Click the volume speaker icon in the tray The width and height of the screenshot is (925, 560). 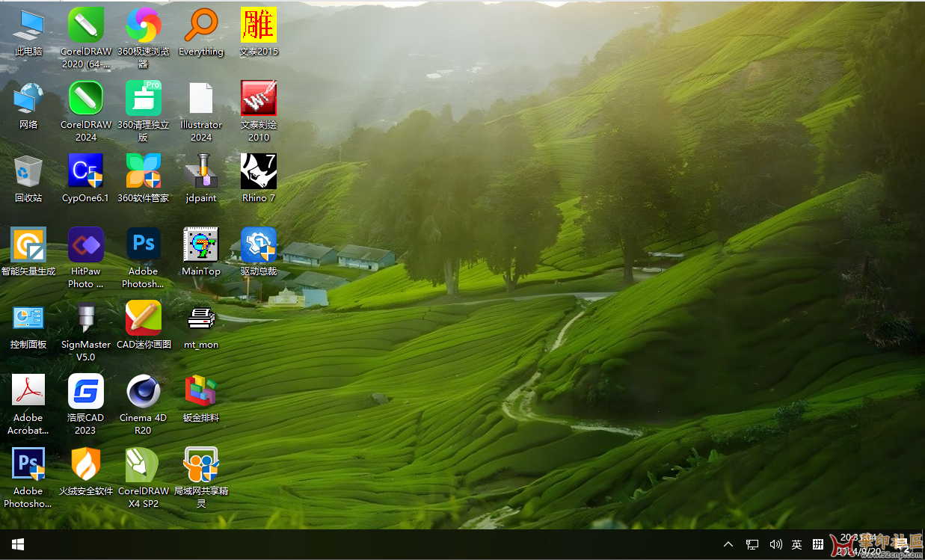coord(775,544)
